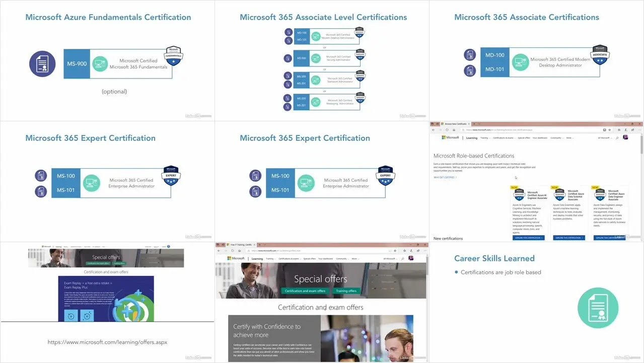Viewport: 644px width, 363px height.
Task: Click home icon in Free IT Training browser
Action: point(239,251)
